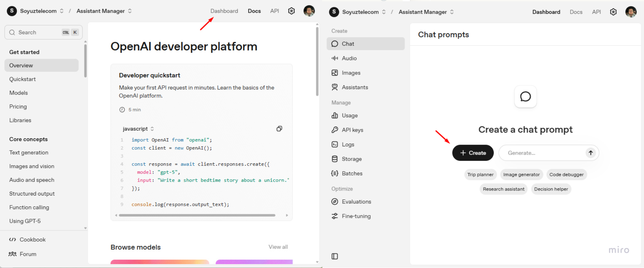
Task: Select Dashboard tab in right window
Action: pos(546,12)
